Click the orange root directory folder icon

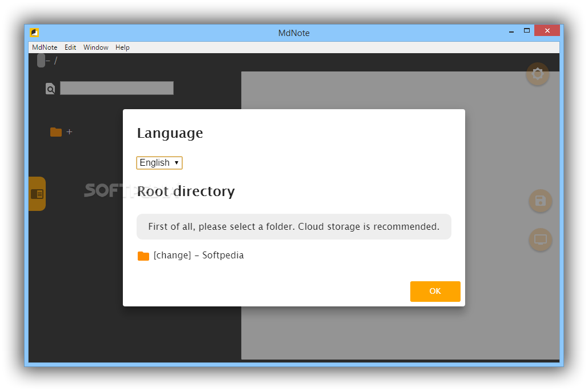coord(143,256)
